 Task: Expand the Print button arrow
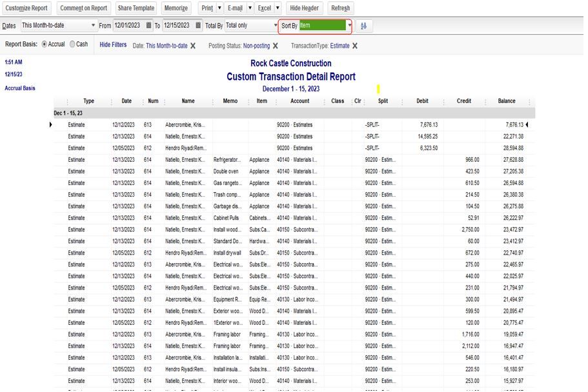pos(219,8)
